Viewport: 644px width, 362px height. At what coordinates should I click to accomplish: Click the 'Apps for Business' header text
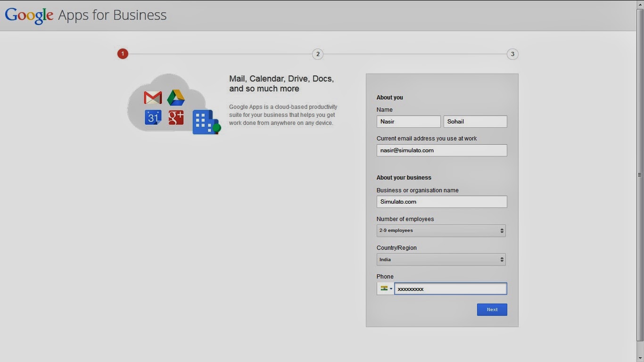pyautogui.click(x=112, y=15)
